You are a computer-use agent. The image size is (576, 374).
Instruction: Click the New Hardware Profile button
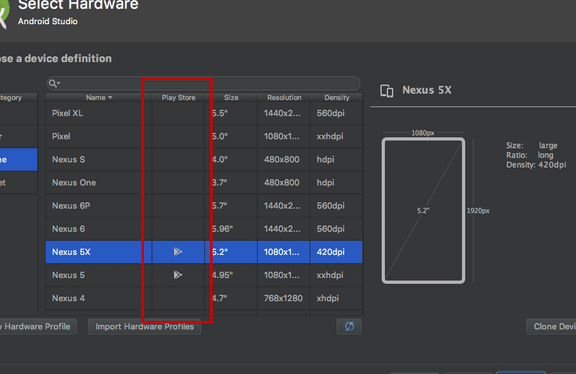point(37,327)
